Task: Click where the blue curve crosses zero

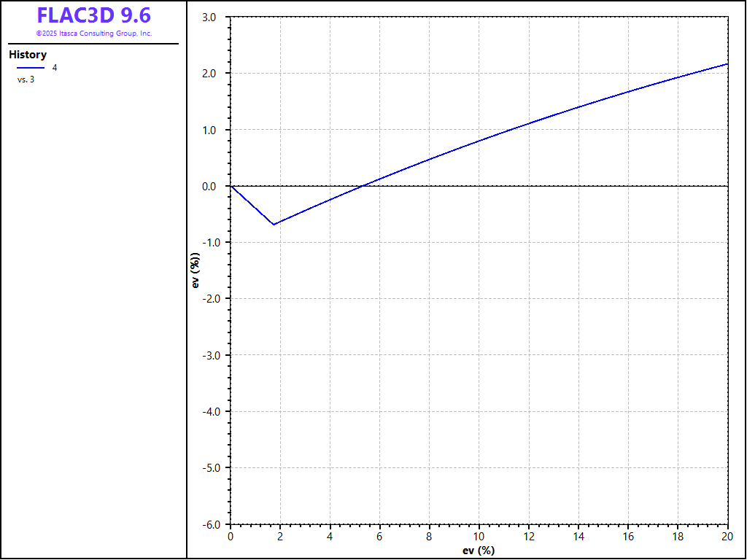Action: point(363,186)
